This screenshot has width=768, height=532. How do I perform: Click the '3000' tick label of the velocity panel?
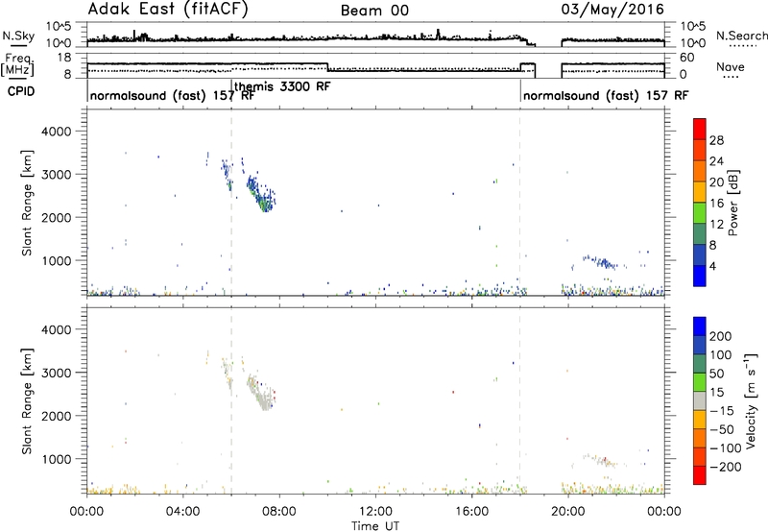tap(56, 373)
